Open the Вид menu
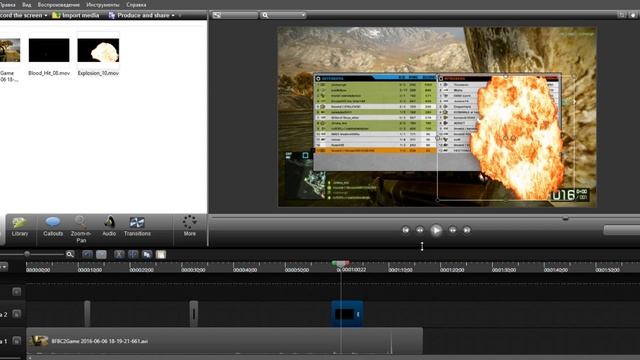Image resolution: width=640 pixels, height=360 pixels. coord(27,5)
